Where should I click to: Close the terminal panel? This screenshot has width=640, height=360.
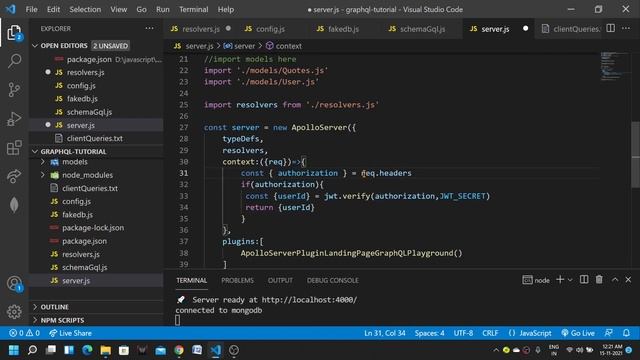[629, 280]
